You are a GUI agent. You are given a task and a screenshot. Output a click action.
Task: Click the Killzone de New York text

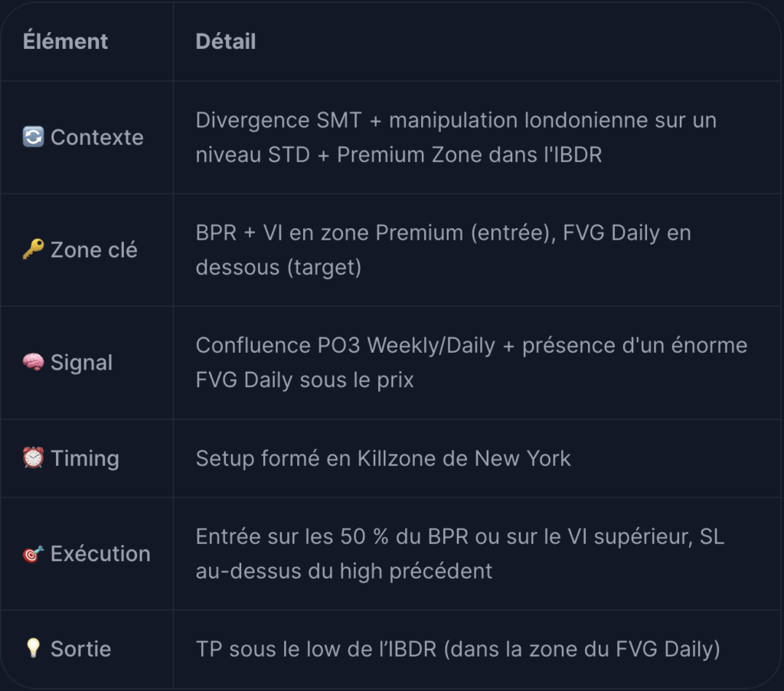click(464, 458)
